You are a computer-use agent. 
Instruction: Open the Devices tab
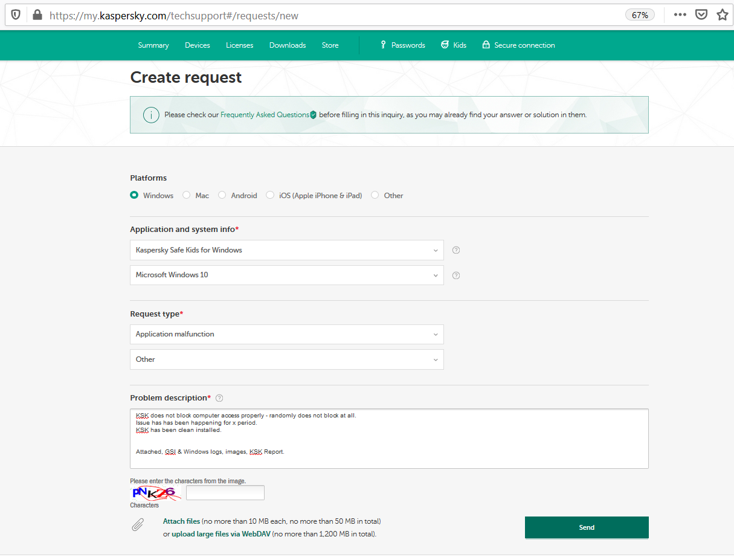(x=198, y=45)
